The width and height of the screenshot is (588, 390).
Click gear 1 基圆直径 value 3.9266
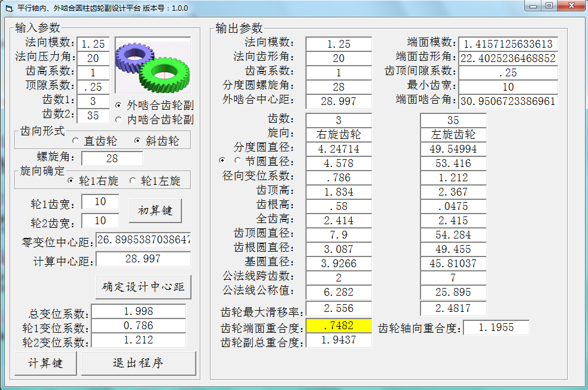tap(339, 263)
